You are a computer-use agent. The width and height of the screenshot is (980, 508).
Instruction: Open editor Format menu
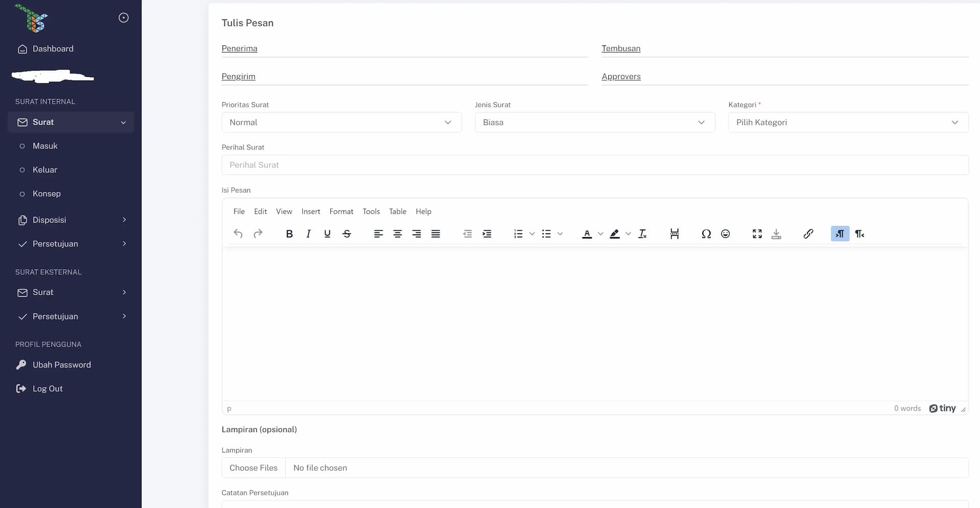tap(341, 211)
